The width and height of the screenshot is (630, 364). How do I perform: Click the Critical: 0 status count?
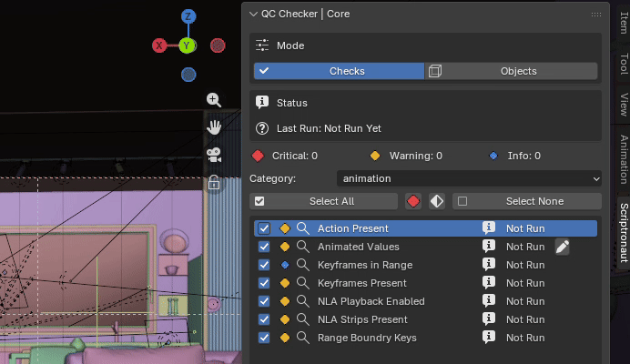[x=294, y=156]
